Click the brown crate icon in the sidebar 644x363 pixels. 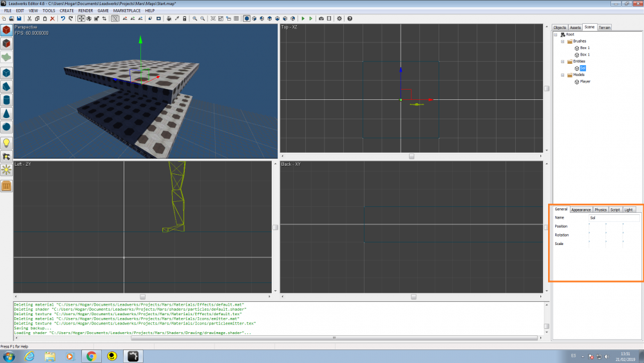(6, 186)
